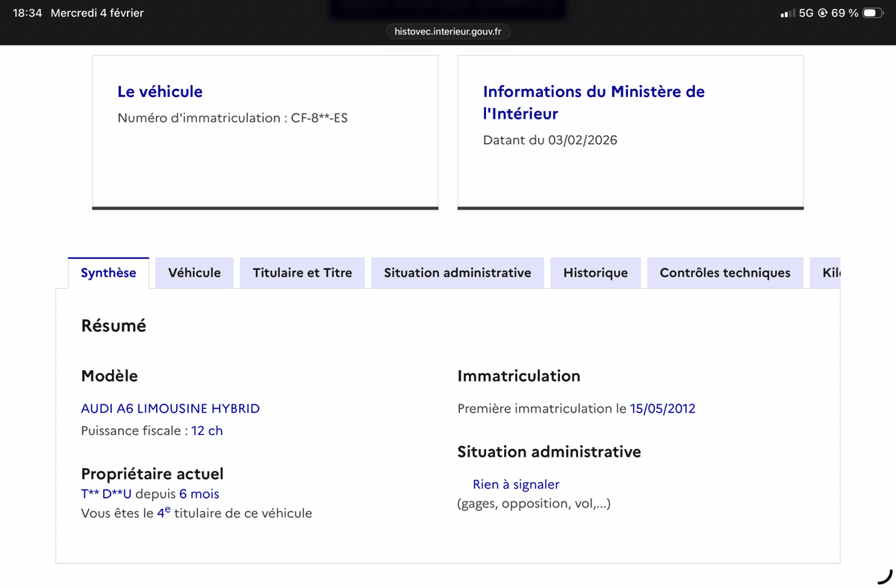Tap the orientation lock icon in status bar
Viewport: 896px width, 588px height.
click(x=822, y=13)
